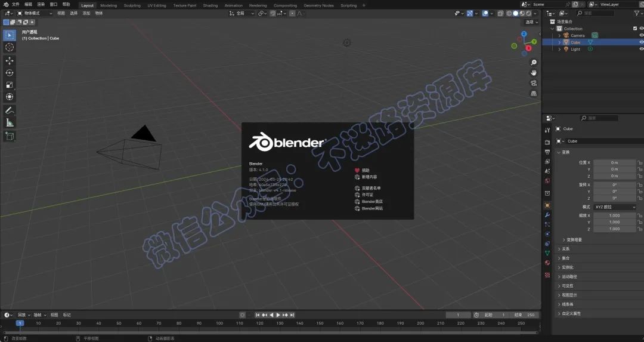Switch perspective/orthographic grid icon
This screenshot has height=342, width=644.
point(534,93)
